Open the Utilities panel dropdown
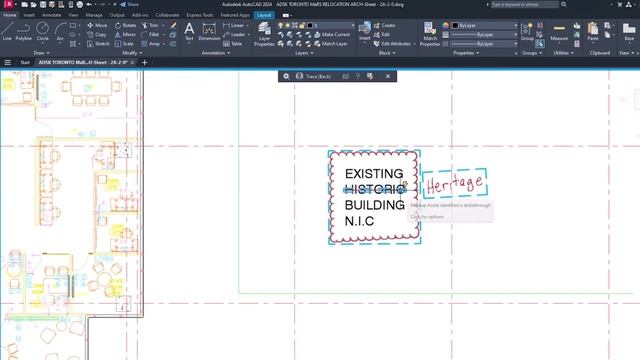Screen dimensions: 640x360 click(563, 53)
